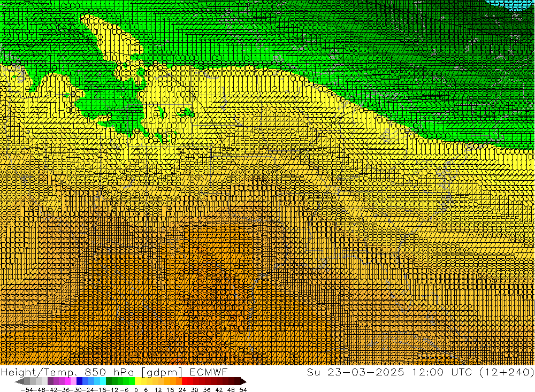
Task: Click the dark blue swatch in the color legend
Action: [x=80, y=381]
